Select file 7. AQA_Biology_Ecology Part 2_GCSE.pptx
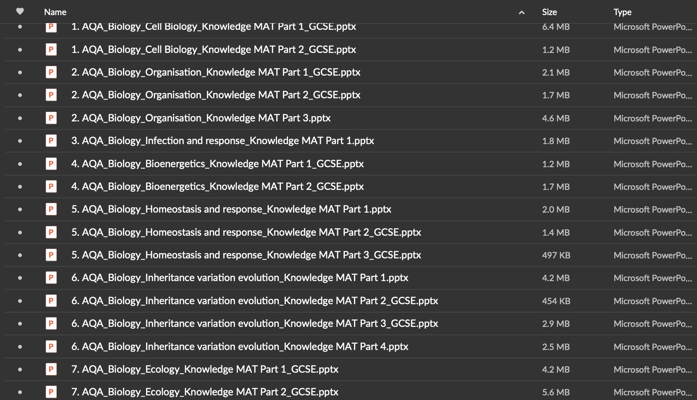697x400 pixels. click(204, 392)
